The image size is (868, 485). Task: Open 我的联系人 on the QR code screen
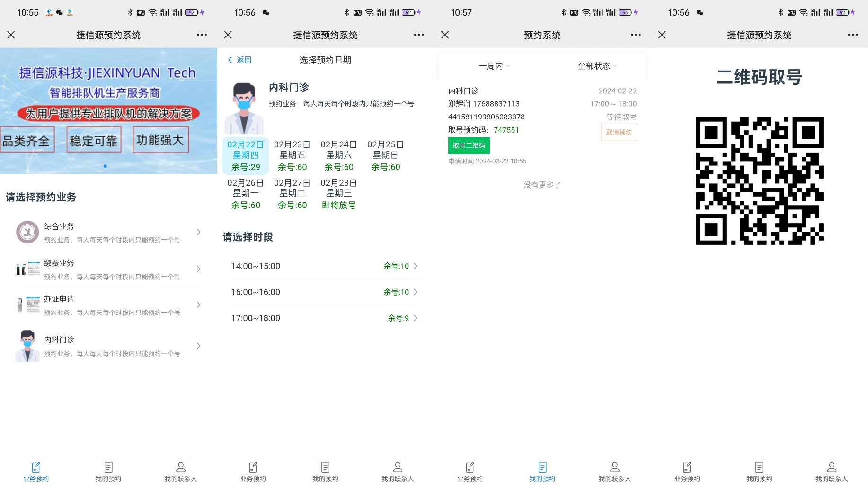click(x=831, y=472)
